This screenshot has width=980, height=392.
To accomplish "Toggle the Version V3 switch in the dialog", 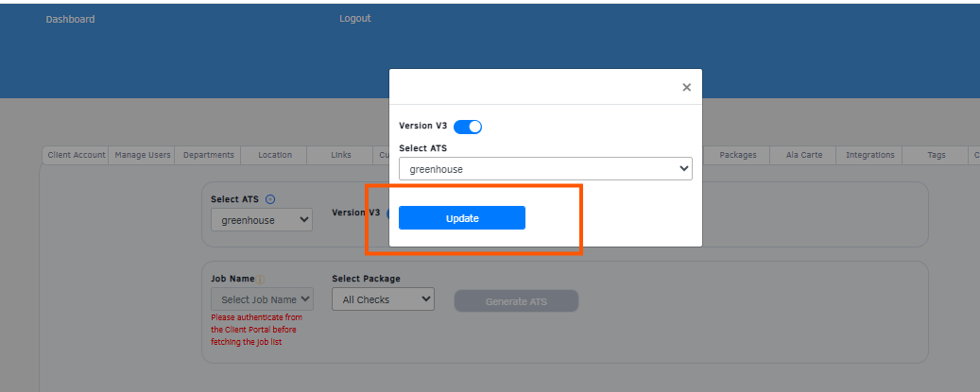I will pyautogui.click(x=468, y=127).
